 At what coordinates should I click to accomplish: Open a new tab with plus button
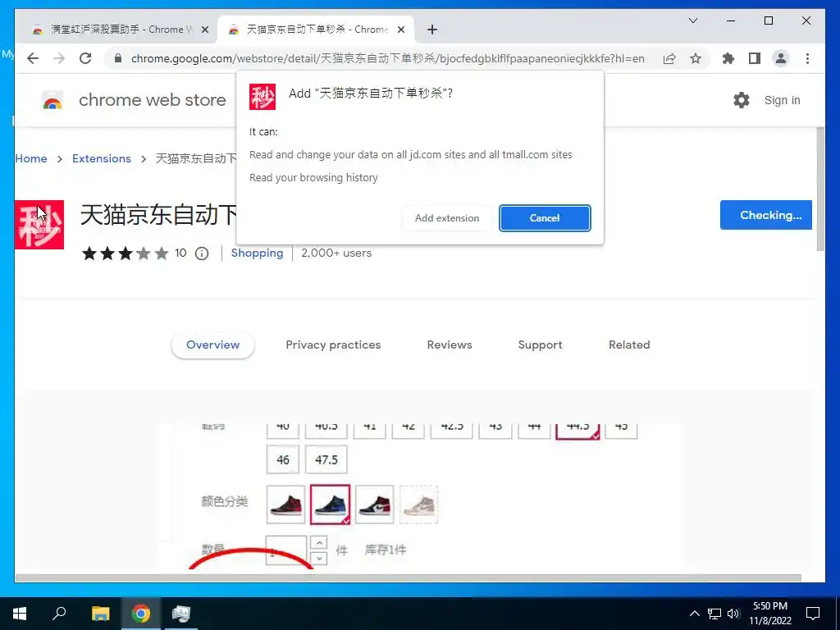tap(432, 30)
